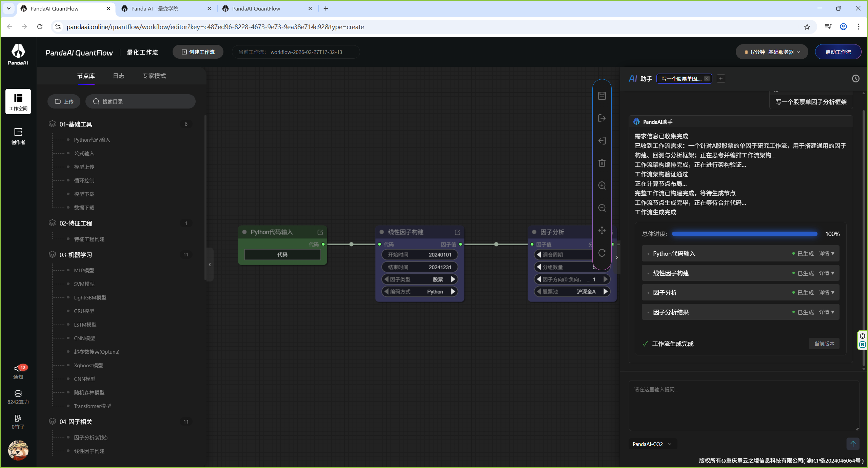Viewport: 868px width, 468px height.
Task: Collapse the 02-特征工程 category
Action: click(x=120, y=223)
